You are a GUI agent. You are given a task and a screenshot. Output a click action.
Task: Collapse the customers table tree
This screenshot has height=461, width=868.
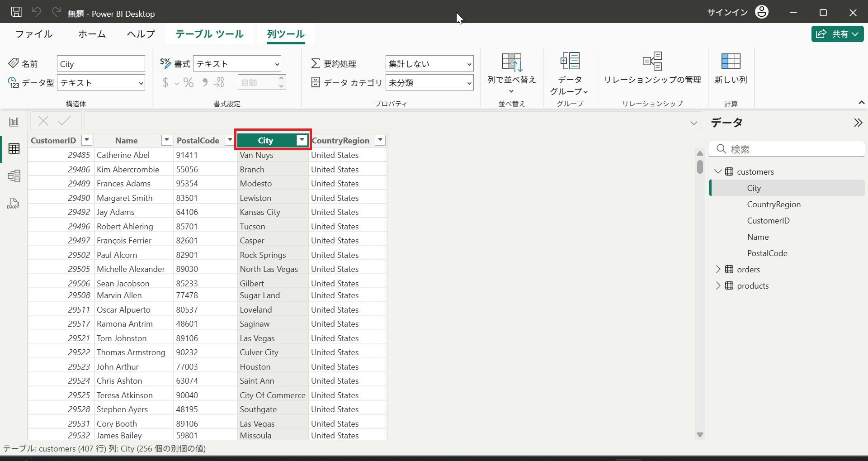point(718,171)
